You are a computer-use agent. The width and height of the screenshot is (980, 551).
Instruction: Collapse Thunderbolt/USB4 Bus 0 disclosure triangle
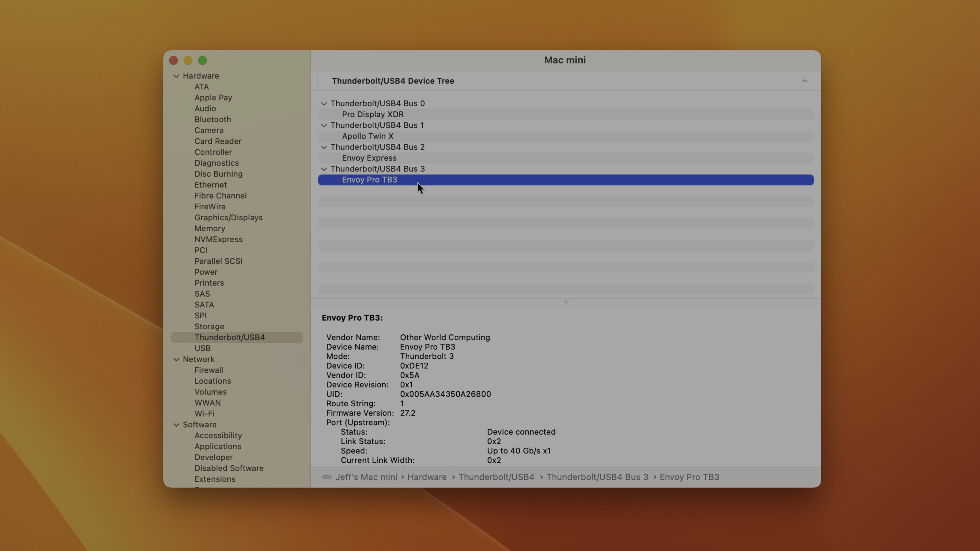point(324,103)
